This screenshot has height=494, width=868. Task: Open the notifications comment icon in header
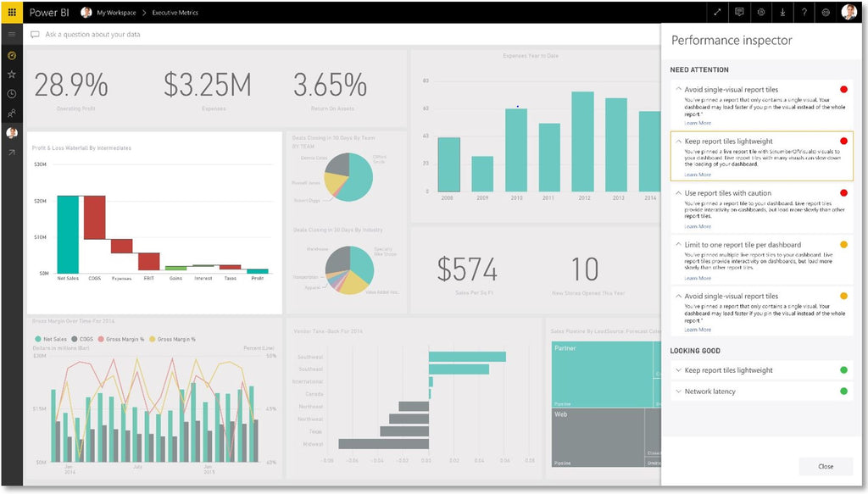tap(739, 12)
